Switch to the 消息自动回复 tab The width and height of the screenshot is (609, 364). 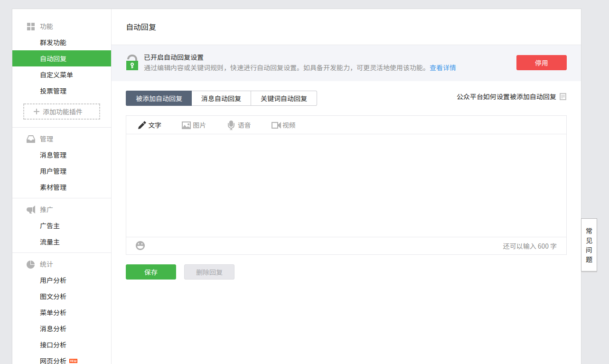[x=221, y=98]
